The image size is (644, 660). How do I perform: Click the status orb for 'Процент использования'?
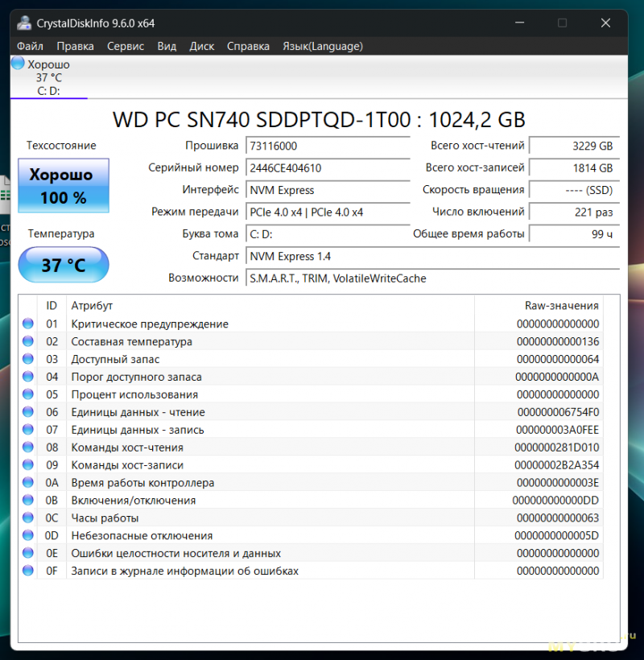point(28,394)
